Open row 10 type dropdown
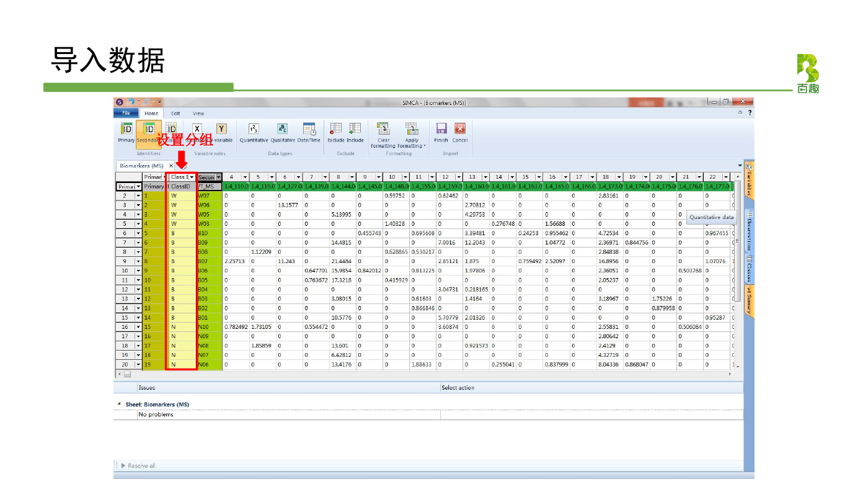 138,271
